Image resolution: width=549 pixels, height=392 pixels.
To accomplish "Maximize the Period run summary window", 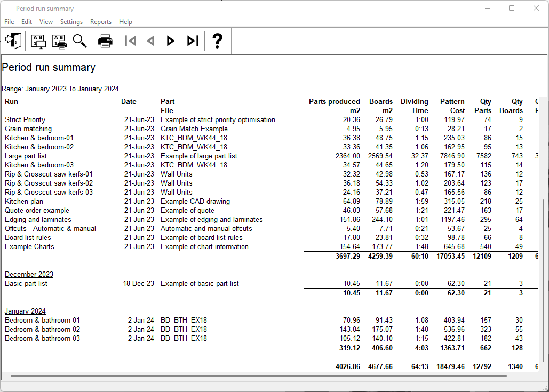I will point(512,8).
